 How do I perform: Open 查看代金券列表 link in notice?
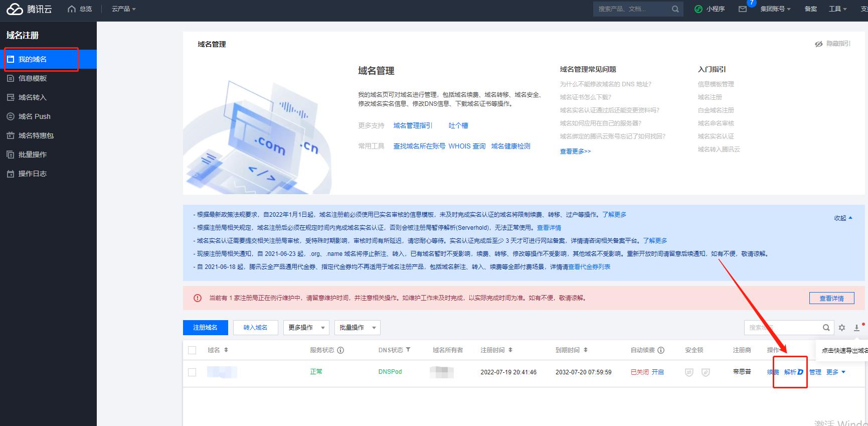pyautogui.click(x=589, y=267)
